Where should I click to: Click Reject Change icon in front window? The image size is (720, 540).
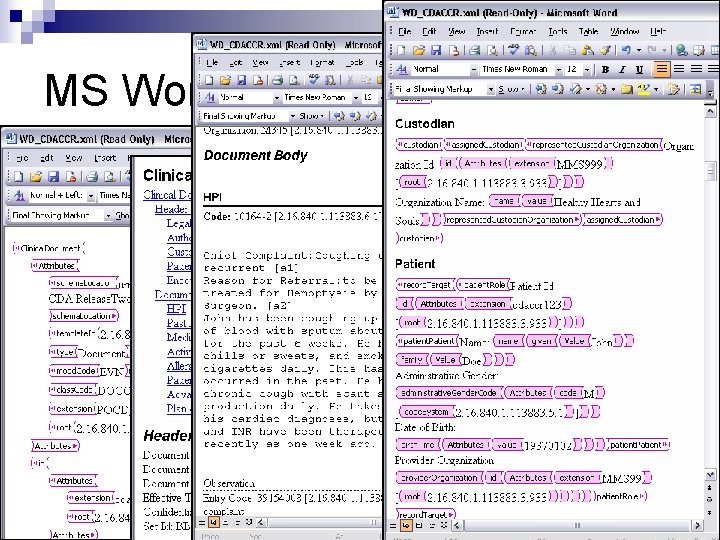(601, 89)
